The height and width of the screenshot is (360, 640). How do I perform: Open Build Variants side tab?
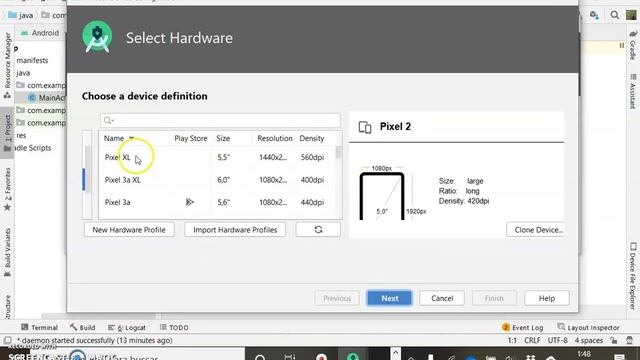[x=7, y=252]
